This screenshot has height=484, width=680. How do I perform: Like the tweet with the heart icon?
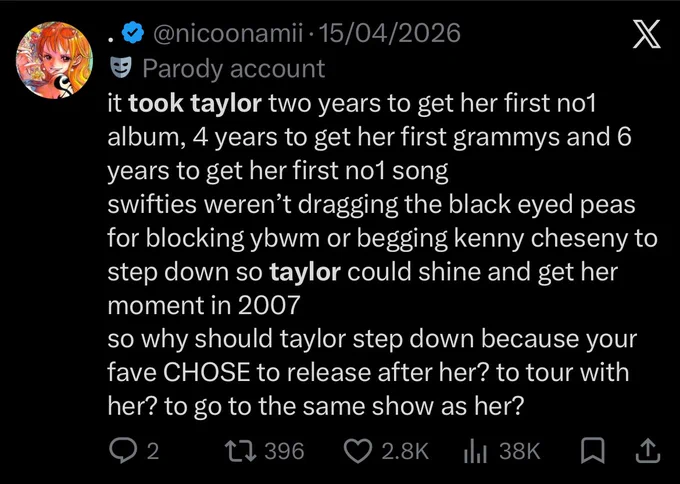point(358,451)
